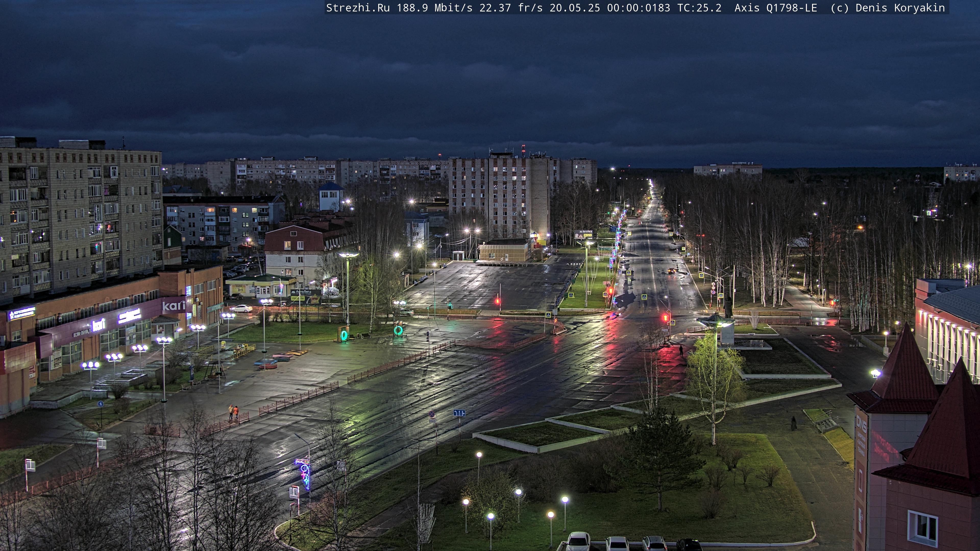Click the '(c) Denis Koryakin' credit text
This screenshot has height=551, width=980.
[x=888, y=8]
